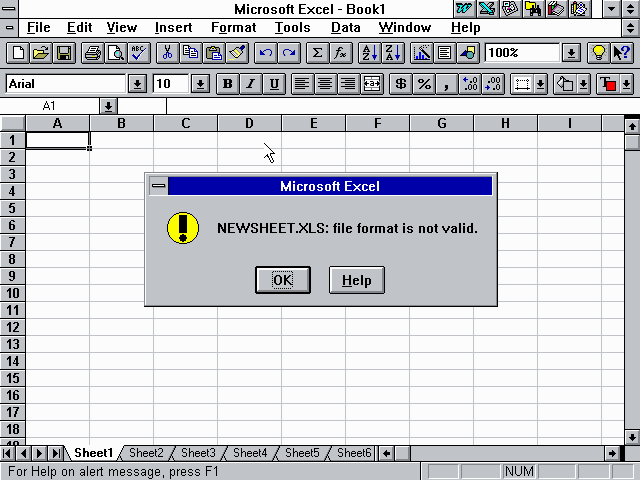Screen dimensions: 640x480
Task: Expand the Arial font name dropdown
Action: [138, 84]
